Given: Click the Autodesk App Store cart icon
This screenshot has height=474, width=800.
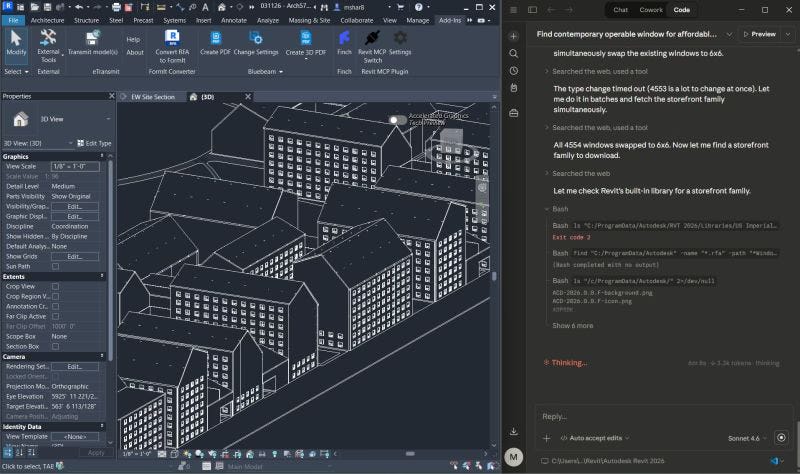Looking at the screenshot, I should tap(400, 7).
